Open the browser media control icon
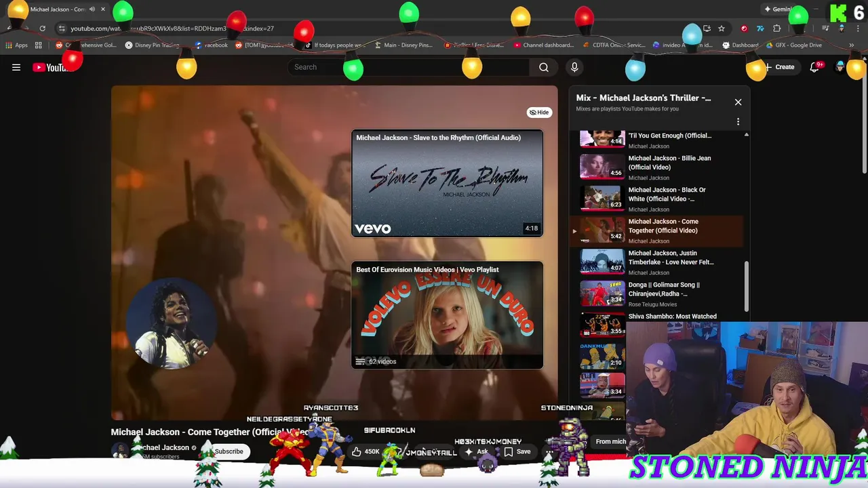Image resolution: width=868 pixels, height=488 pixels. 825,28
